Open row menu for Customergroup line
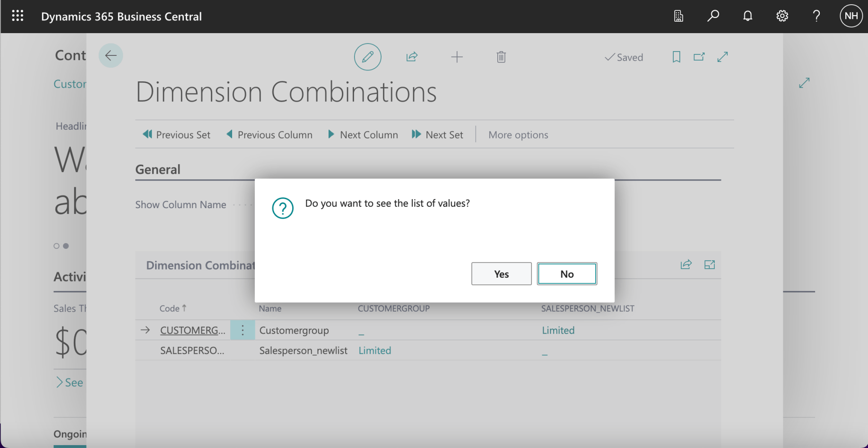Screen dimensions: 868x448 click(x=243, y=330)
